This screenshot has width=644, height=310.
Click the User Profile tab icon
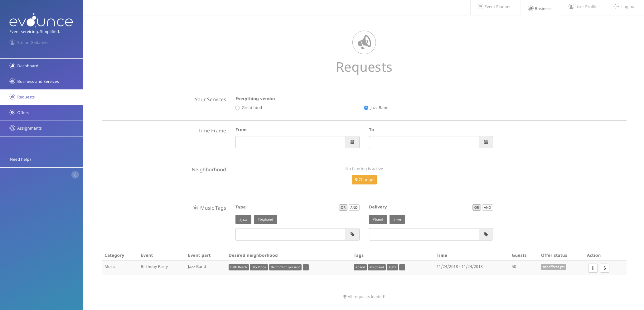[x=571, y=7]
